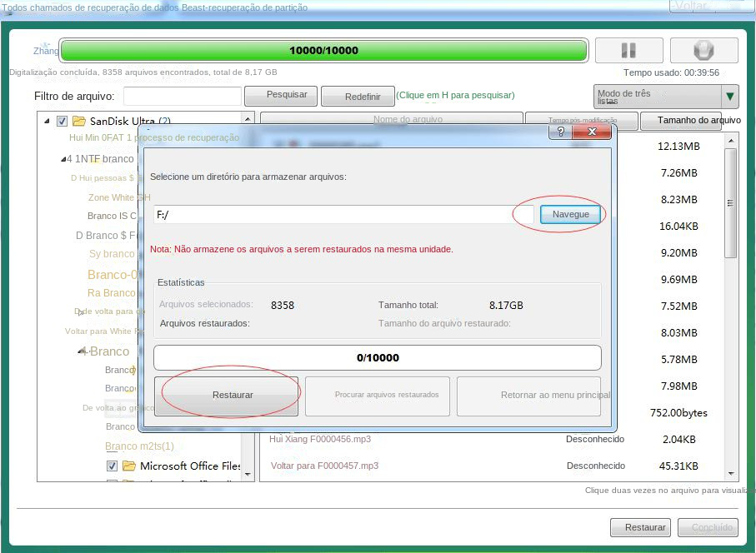Click Restaurar at the bottom right
The height and width of the screenshot is (553, 756).
(x=640, y=527)
